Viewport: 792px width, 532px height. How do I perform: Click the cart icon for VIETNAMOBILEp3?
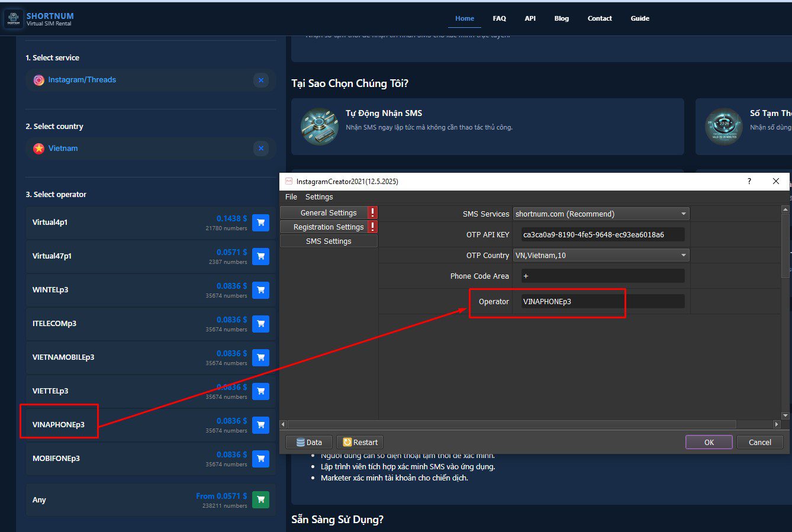(260, 357)
